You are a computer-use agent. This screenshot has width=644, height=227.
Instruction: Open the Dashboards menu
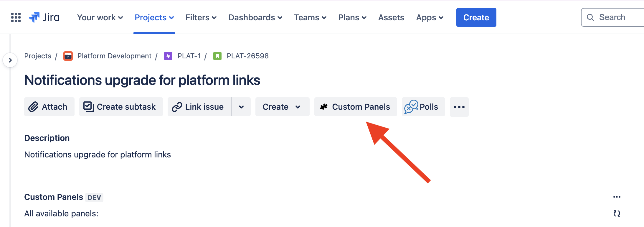(255, 18)
